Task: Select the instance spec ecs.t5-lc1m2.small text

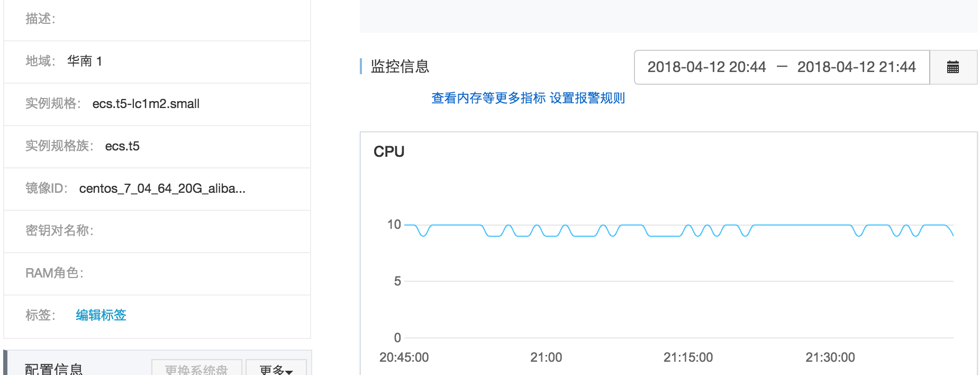Action: (x=146, y=104)
